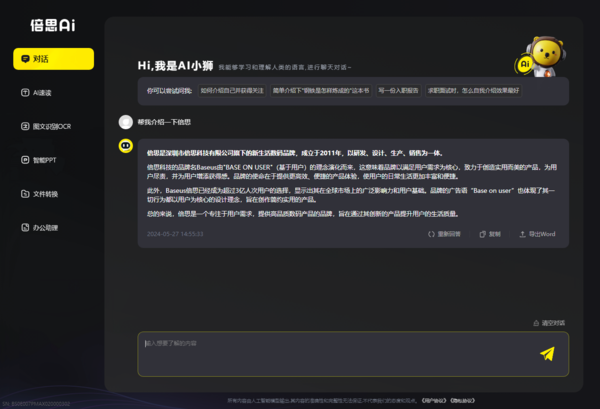Screen dimensions: 600x409
Task: Send the message with paper plane icon
Action: [547, 354]
